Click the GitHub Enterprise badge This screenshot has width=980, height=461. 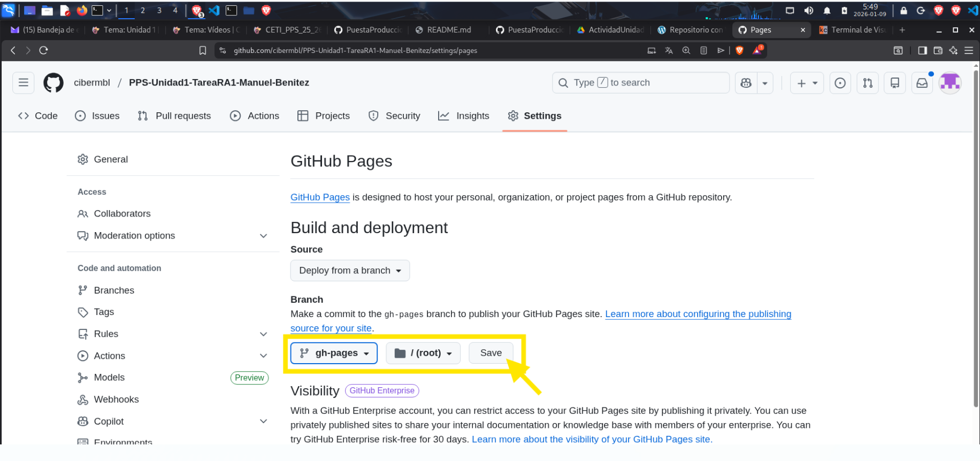(x=382, y=391)
